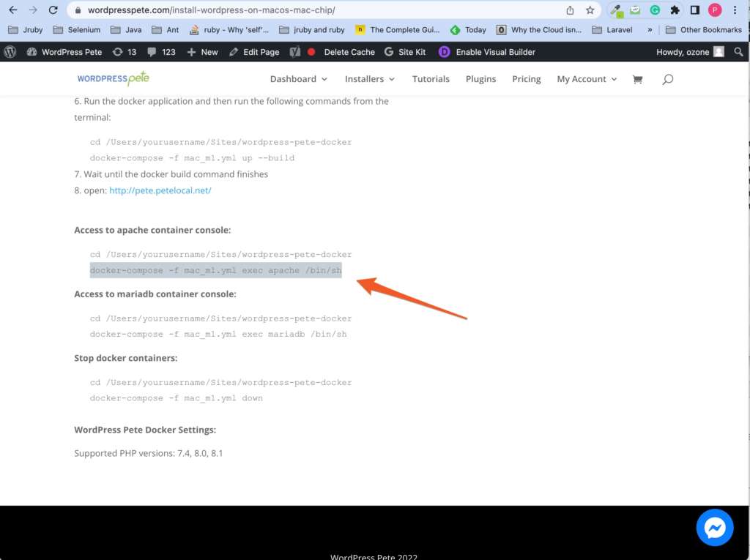Open the My Account dropdown
The image size is (750, 560).
pyautogui.click(x=587, y=79)
